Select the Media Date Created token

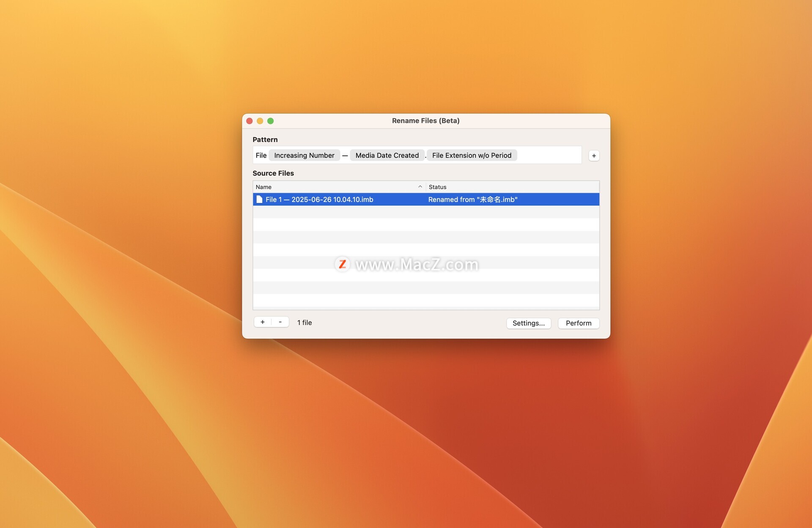pyautogui.click(x=387, y=155)
